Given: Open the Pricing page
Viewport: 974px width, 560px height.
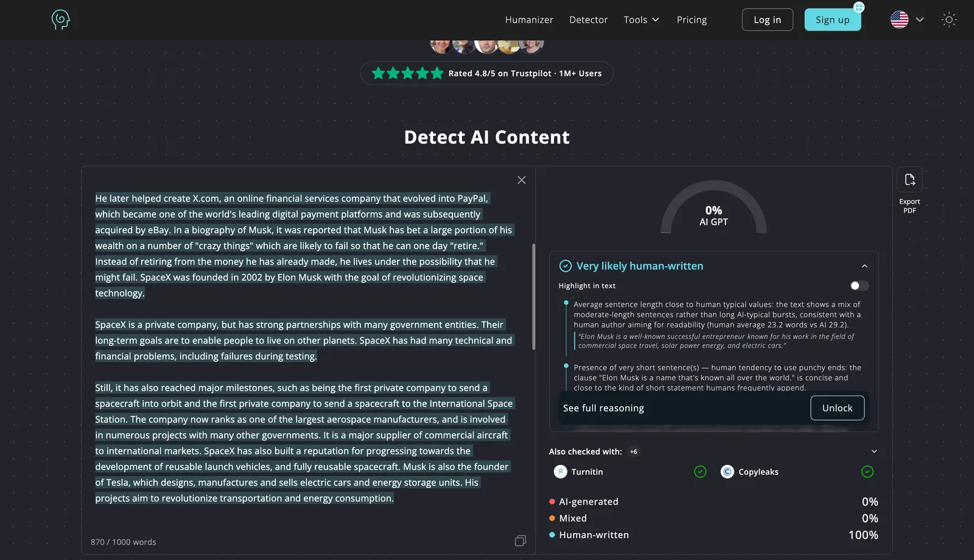Looking at the screenshot, I should [692, 19].
